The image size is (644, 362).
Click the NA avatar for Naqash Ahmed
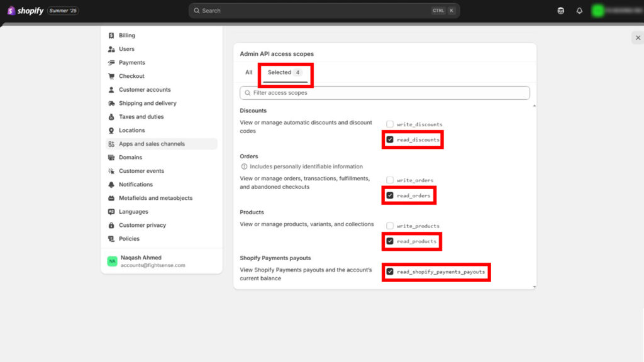tap(112, 261)
